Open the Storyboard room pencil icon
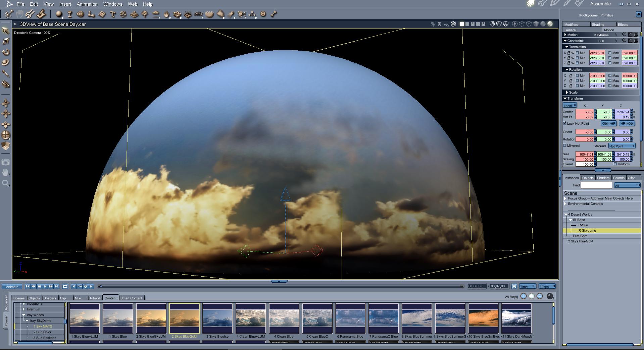The height and width of the screenshot is (350, 644). pos(555,4)
